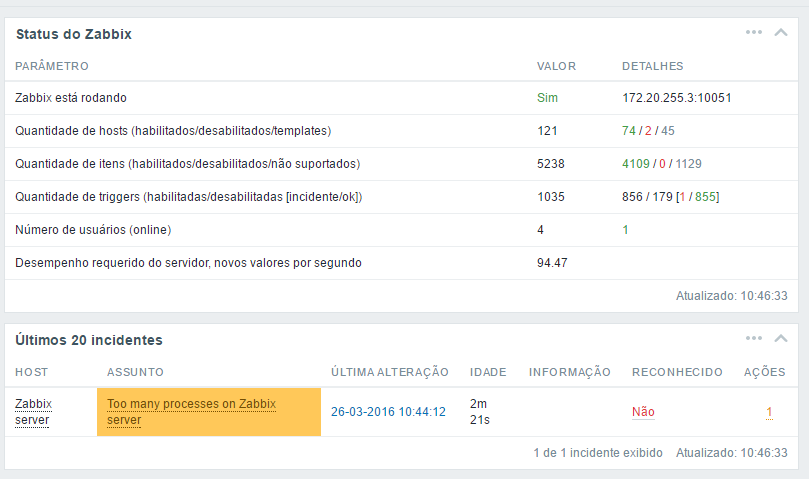This screenshot has width=809, height=479.
Task: Open the 26-03-2016 10:44:12 last change link
Action: [388, 411]
